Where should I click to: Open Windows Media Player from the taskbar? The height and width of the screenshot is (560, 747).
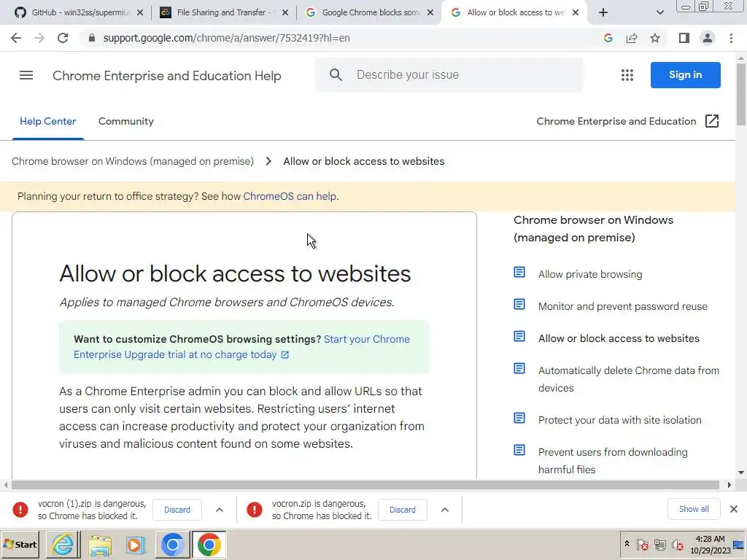(136, 544)
